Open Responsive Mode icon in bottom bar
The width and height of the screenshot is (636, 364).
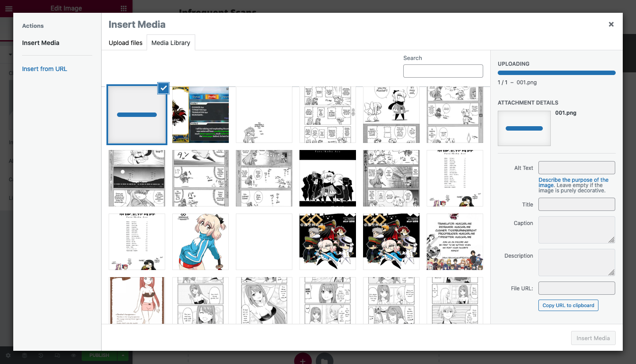(57, 355)
